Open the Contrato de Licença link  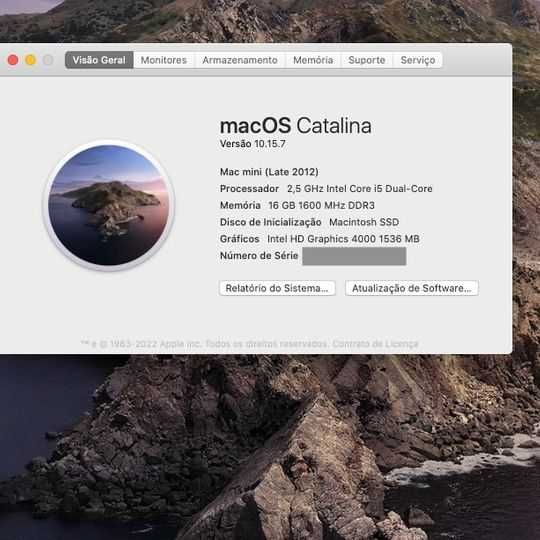[x=375, y=344]
